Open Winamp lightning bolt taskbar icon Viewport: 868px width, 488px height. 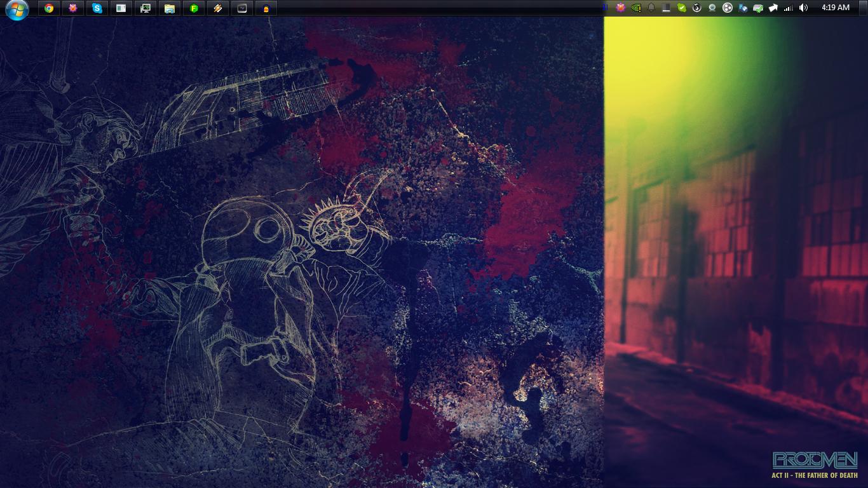218,8
